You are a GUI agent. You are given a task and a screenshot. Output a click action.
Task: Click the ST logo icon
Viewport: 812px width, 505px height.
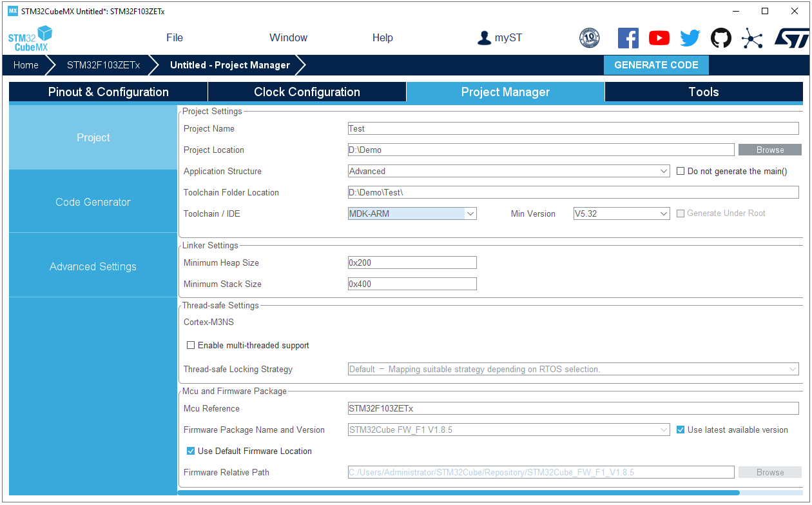click(791, 38)
